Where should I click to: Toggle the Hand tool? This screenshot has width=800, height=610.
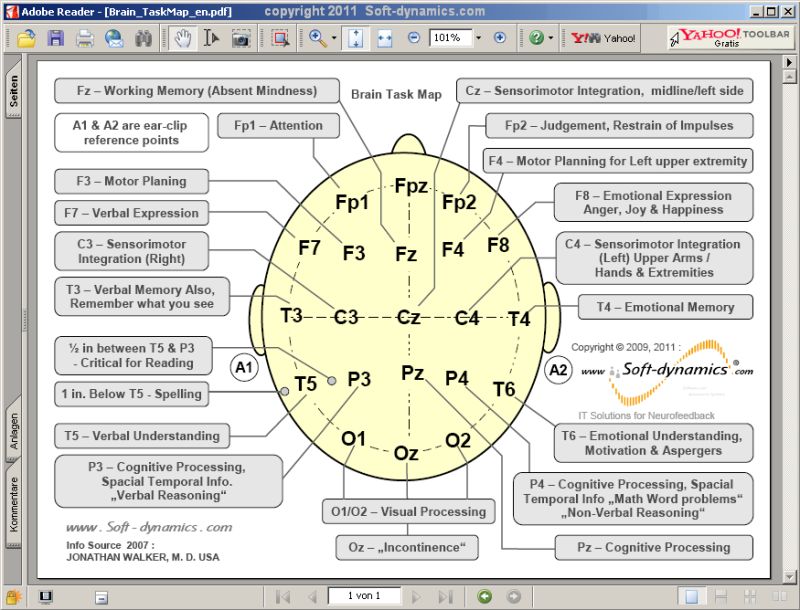(184, 38)
